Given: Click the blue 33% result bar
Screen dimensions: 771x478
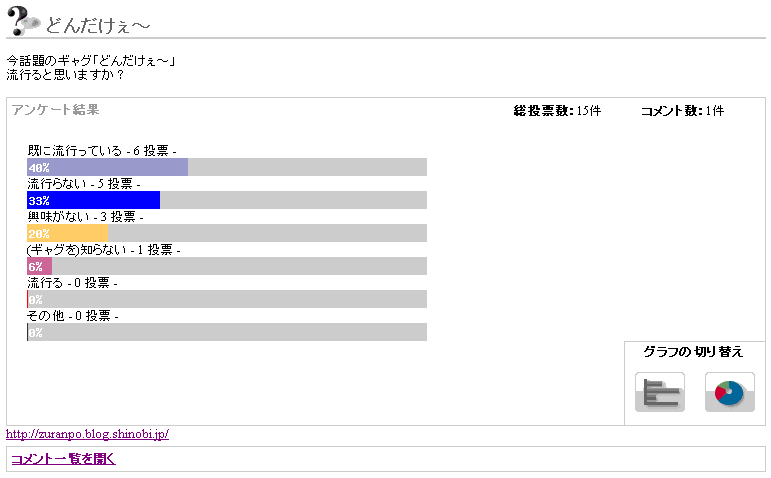Looking at the screenshot, I should 93,200.
